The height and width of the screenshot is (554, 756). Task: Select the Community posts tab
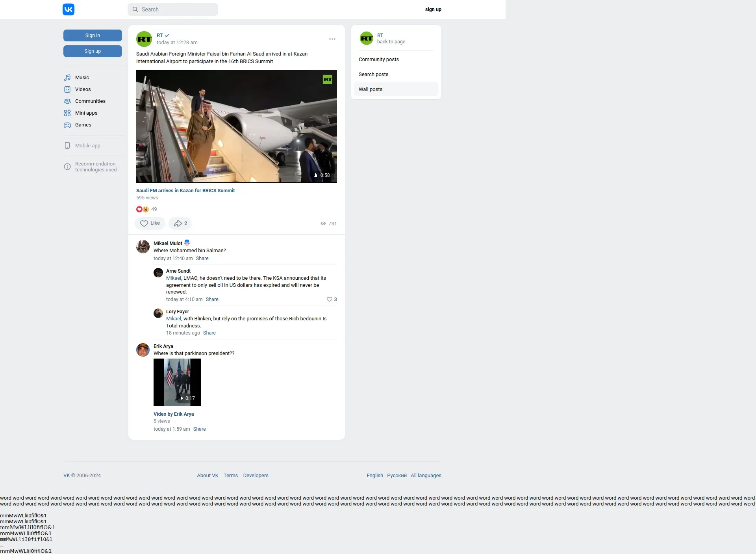pyautogui.click(x=378, y=59)
